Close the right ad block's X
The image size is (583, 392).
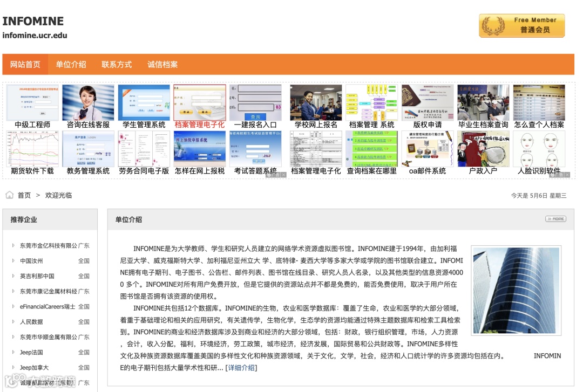click(x=567, y=175)
